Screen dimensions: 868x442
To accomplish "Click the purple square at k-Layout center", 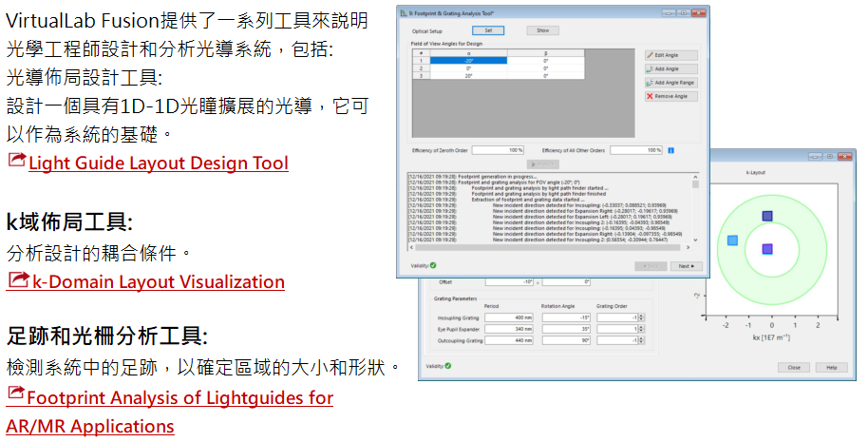I will pyautogui.click(x=766, y=249).
